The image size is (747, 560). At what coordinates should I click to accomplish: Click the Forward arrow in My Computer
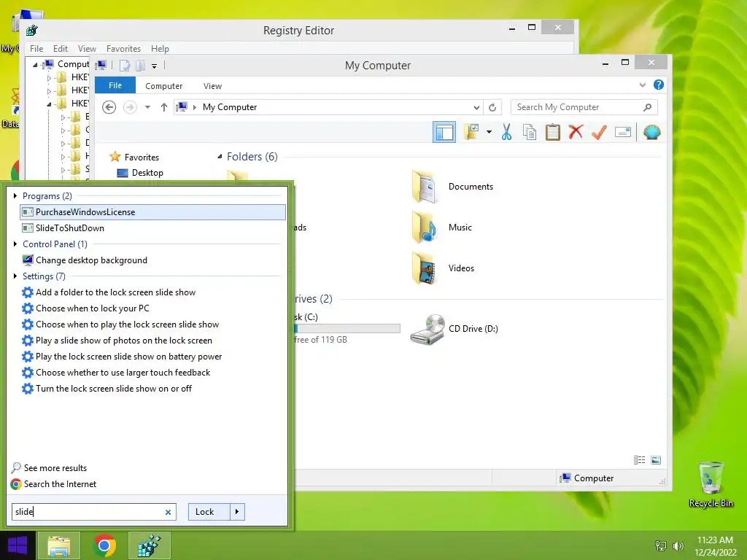point(130,107)
